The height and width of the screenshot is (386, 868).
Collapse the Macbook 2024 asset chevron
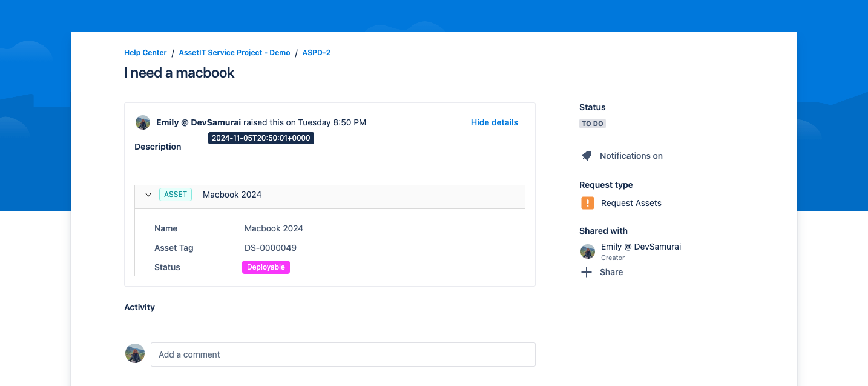pyautogui.click(x=148, y=195)
